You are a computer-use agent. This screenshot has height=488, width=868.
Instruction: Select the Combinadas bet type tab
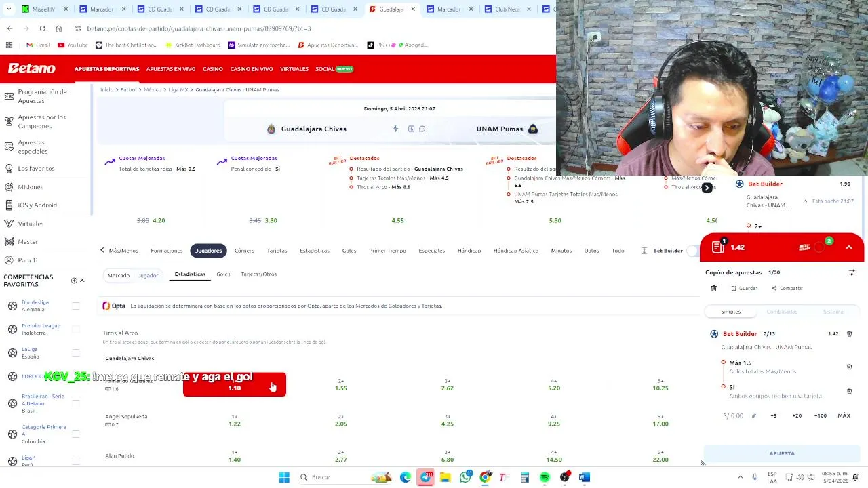(782, 312)
